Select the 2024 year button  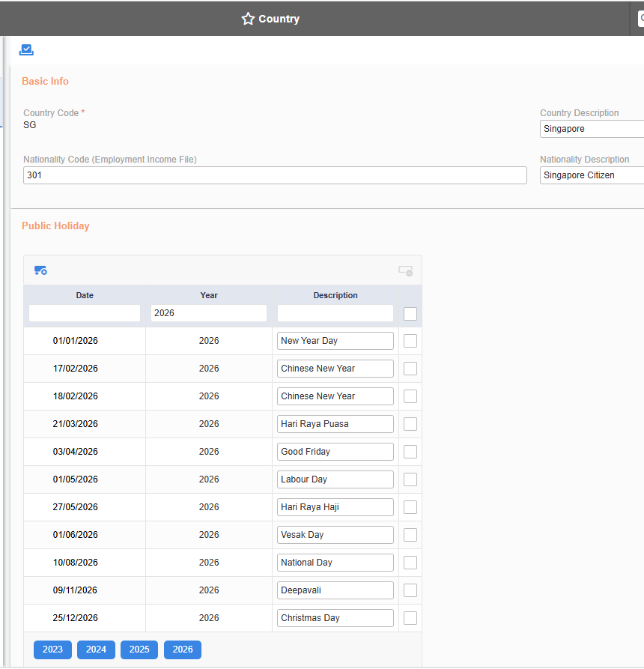pos(96,650)
